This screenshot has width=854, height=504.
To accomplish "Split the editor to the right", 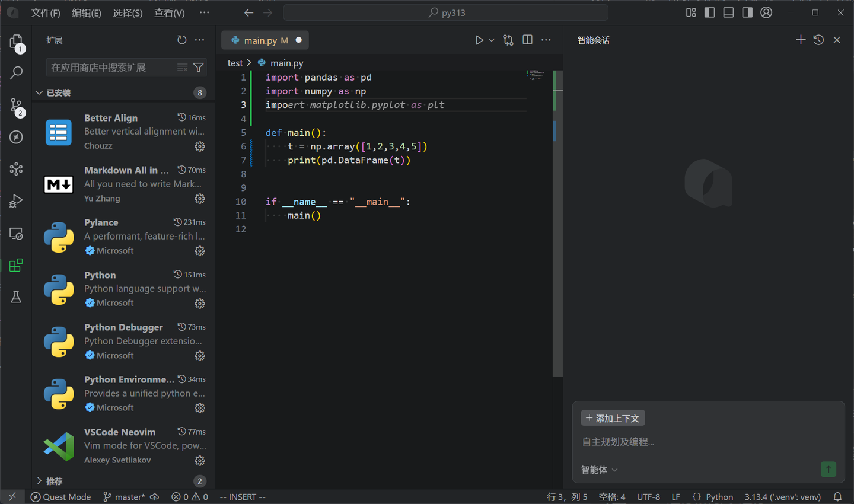I will pos(527,40).
